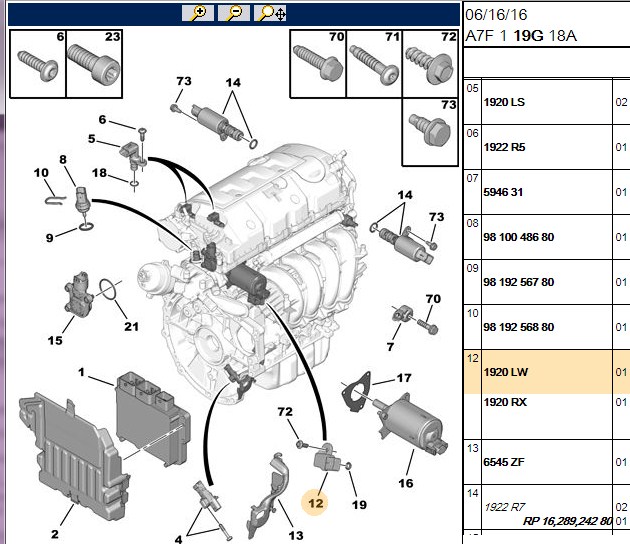Click part number 2 bracket label
This screenshot has height=544, width=630.
pos(55,534)
